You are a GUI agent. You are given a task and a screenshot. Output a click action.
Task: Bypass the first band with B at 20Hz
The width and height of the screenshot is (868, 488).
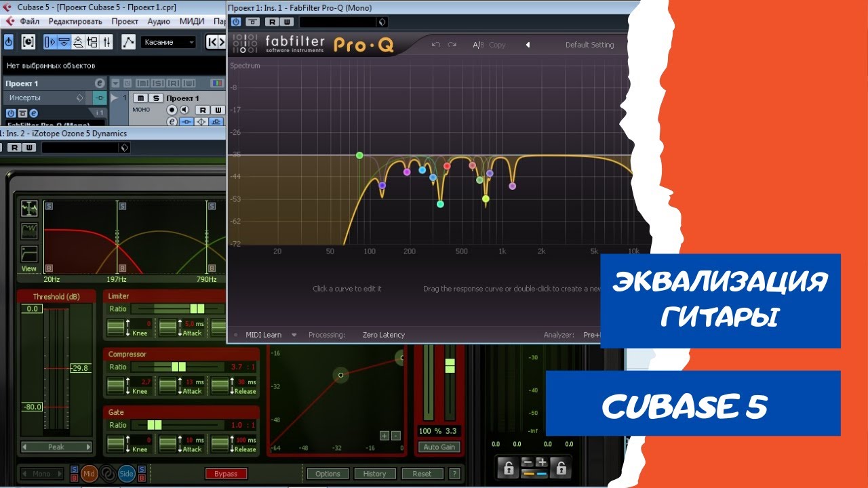pos(49,268)
